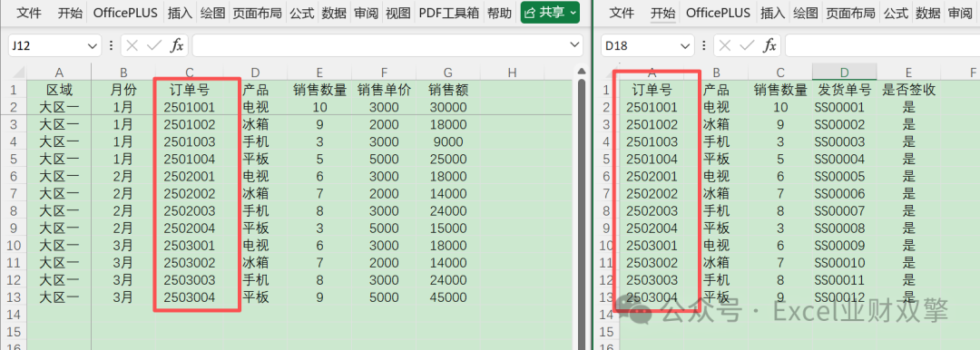The height and width of the screenshot is (350, 980).
Task: Open the OfficePLUS tab in right window
Action: [x=718, y=13]
